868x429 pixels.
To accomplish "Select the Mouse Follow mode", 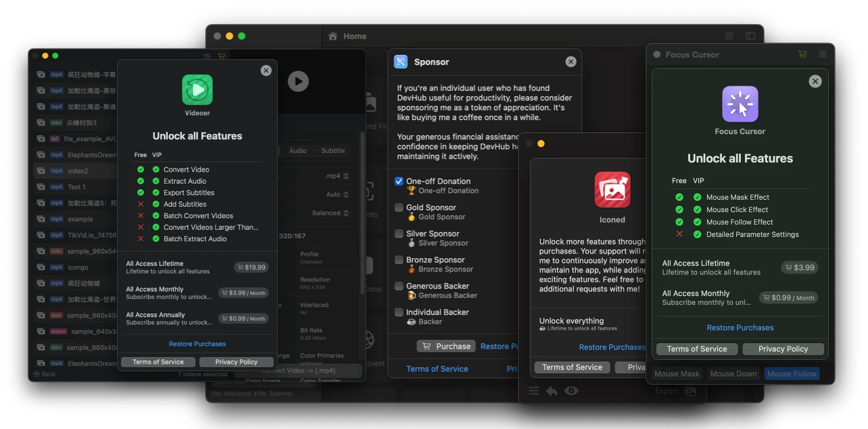I will pyautogui.click(x=792, y=373).
